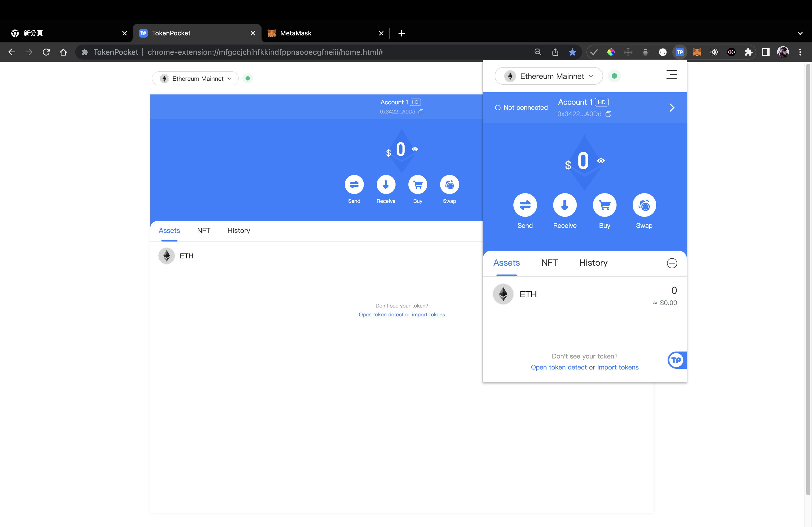Open History tab on main page
This screenshot has height=527, width=812.
tap(238, 231)
